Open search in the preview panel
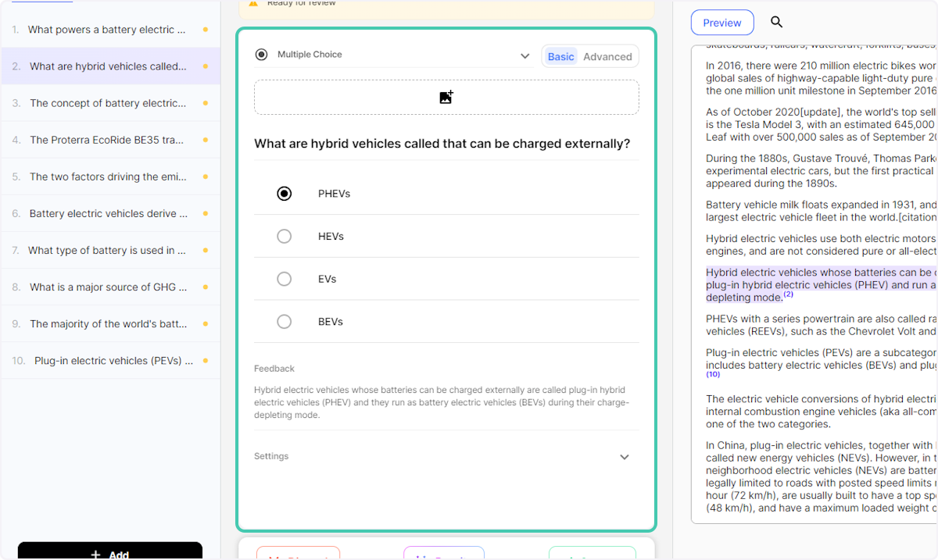 point(776,22)
